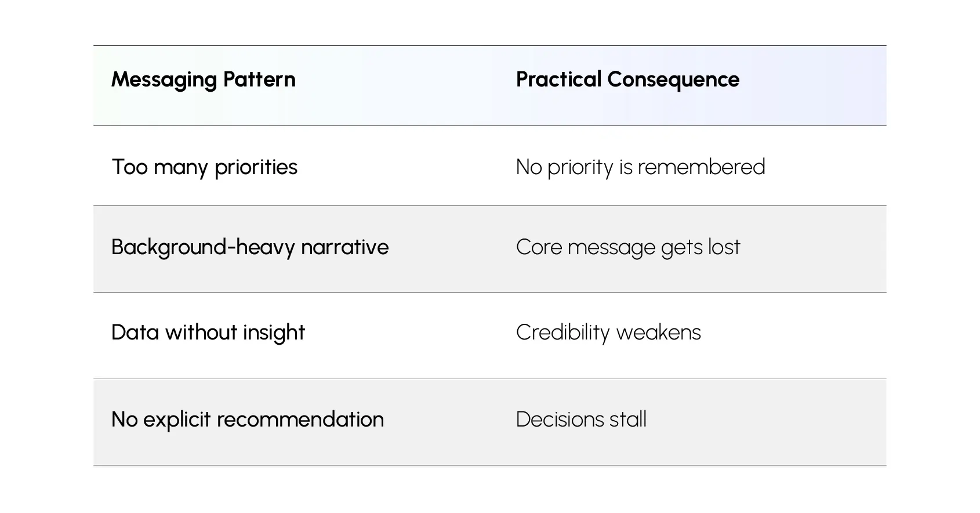Viewport: 980px width, 513px height.
Task: Click the word 'Credibility'
Action: click(562, 333)
